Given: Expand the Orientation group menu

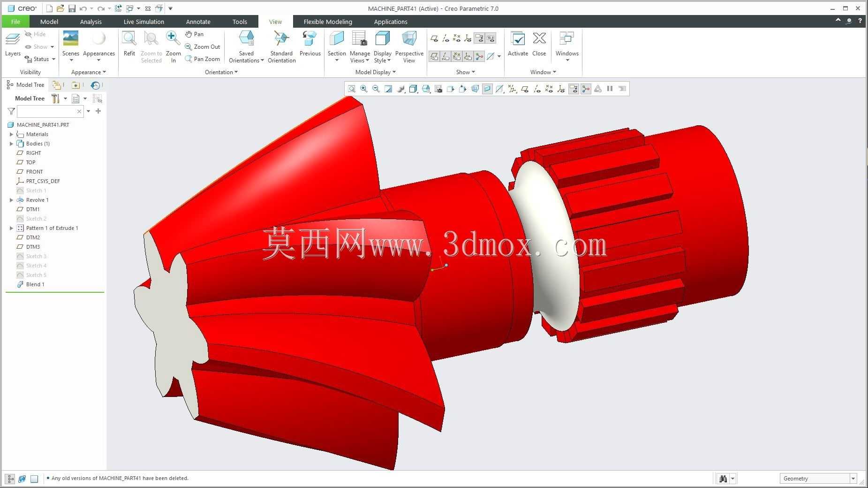Looking at the screenshot, I should pyautogui.click(x=221, y=72).
